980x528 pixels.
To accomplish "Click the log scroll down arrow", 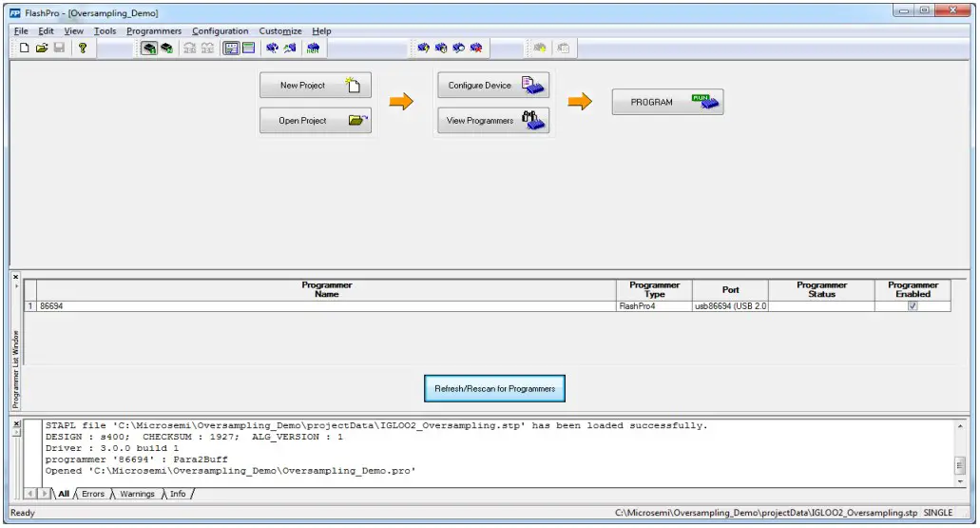I will click(x=960, y=481).
